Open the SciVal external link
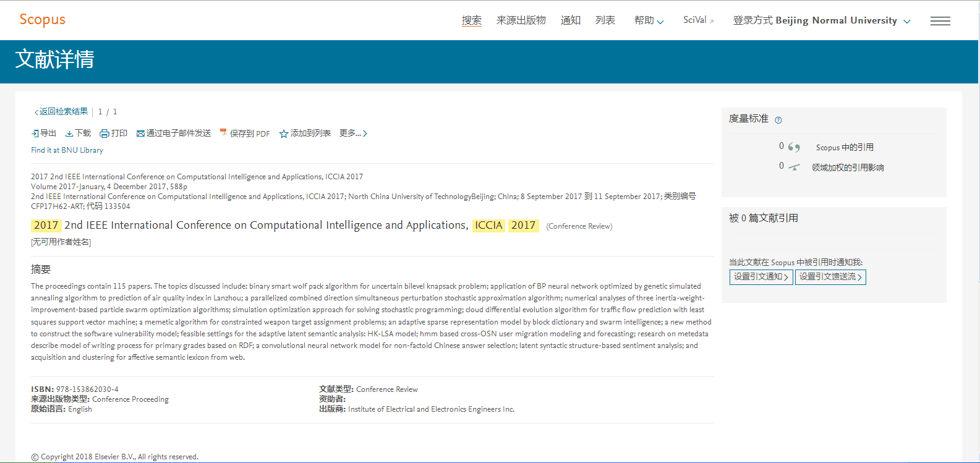980x463 pixels. (x=698, y=20)
